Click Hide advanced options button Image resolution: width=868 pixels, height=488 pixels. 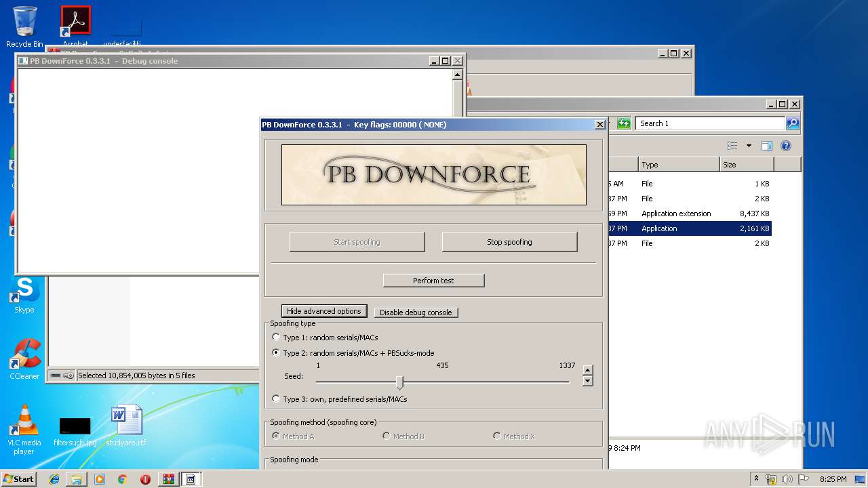(x=324, y=311)
